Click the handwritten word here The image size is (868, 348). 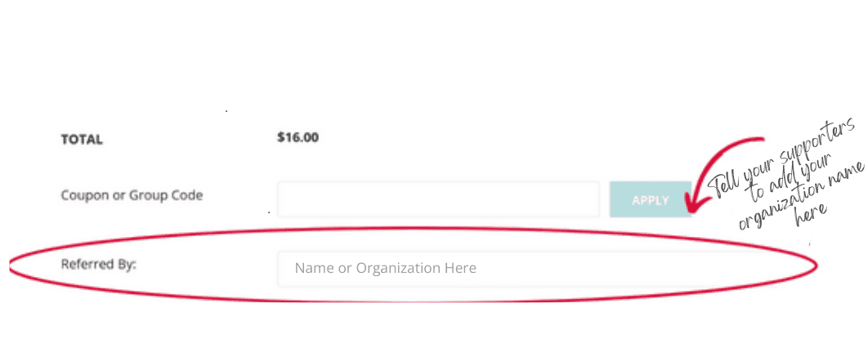pos(812,216)
